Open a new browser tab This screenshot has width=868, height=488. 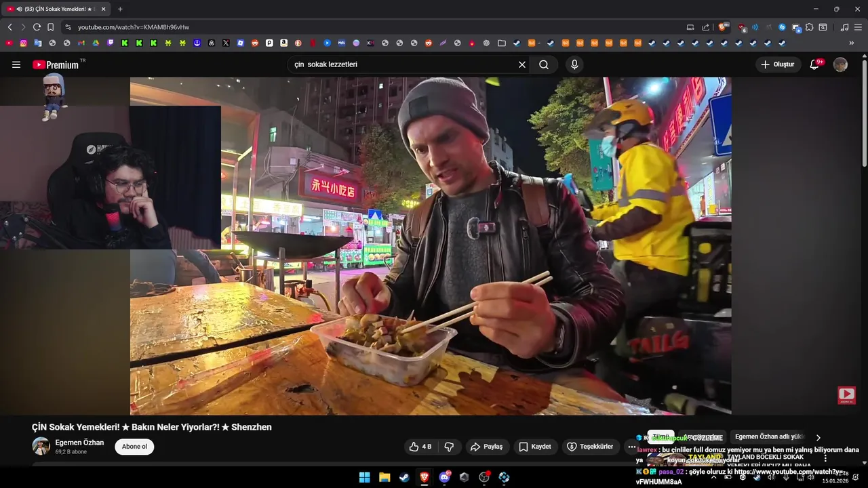point(120,9)
